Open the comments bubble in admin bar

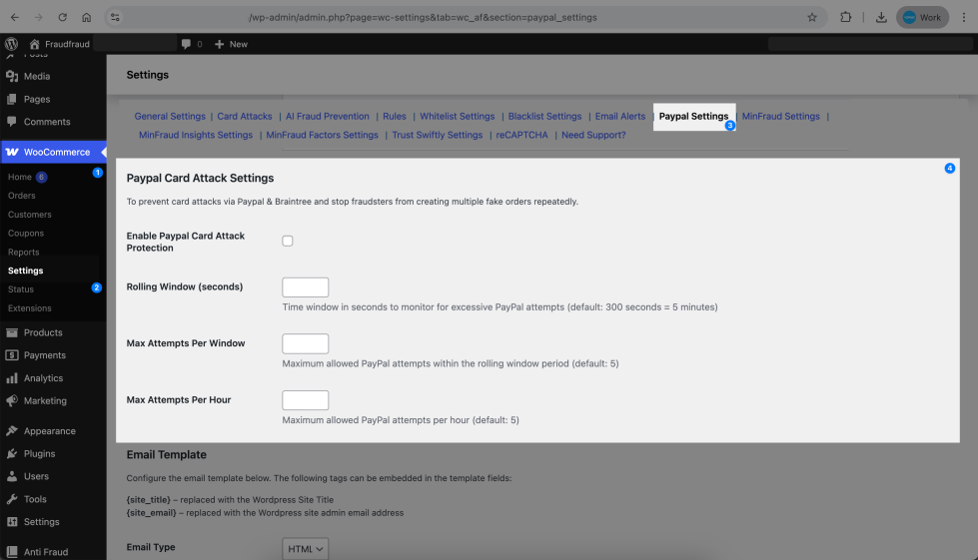pos(192,44)
